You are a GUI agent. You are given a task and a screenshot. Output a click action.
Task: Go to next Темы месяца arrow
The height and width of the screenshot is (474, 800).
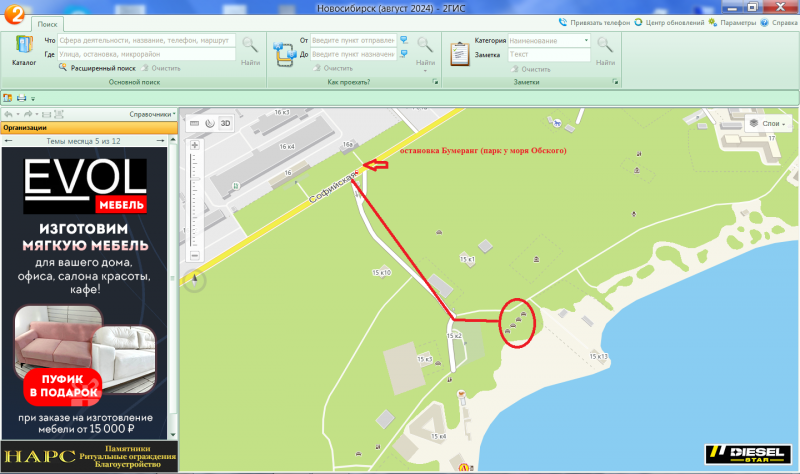click(x=161, y=141)
